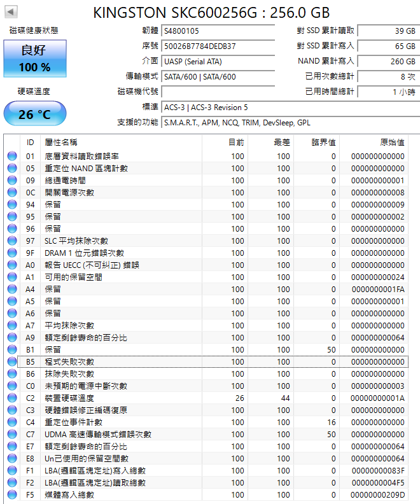Click the 最差 column header
Image resolution: width=420 pixels, height=504 pixels.
click(271, 143)
